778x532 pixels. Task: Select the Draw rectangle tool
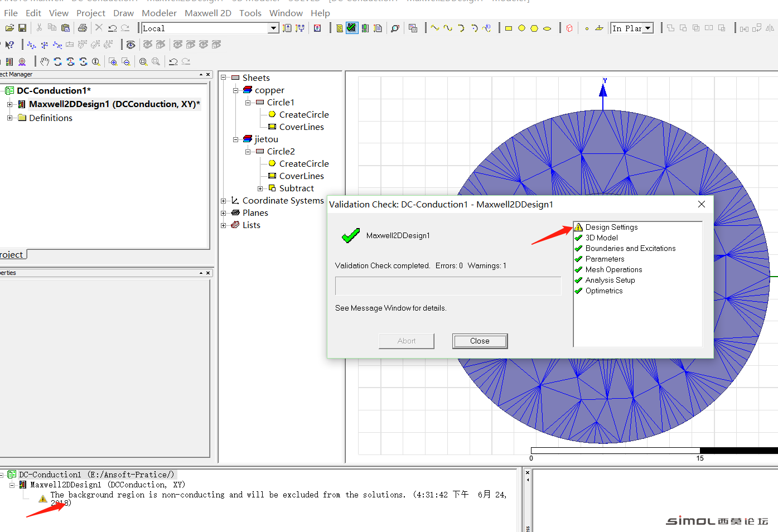pyautogui.click(x=509, y=28)
